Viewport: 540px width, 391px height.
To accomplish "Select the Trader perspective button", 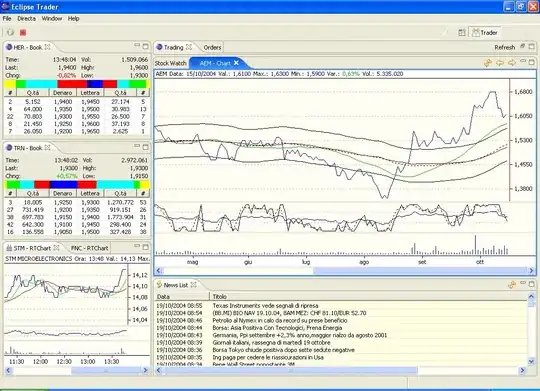I will 485,33.
